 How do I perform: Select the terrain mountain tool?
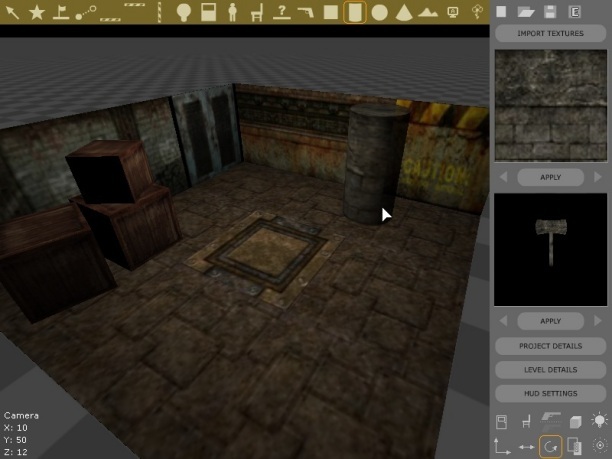pyautogui.click(x=428, y=13)
